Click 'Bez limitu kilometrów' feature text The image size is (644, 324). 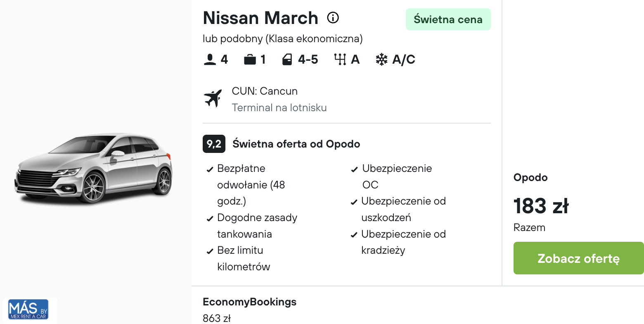click(x=244, y=258)
